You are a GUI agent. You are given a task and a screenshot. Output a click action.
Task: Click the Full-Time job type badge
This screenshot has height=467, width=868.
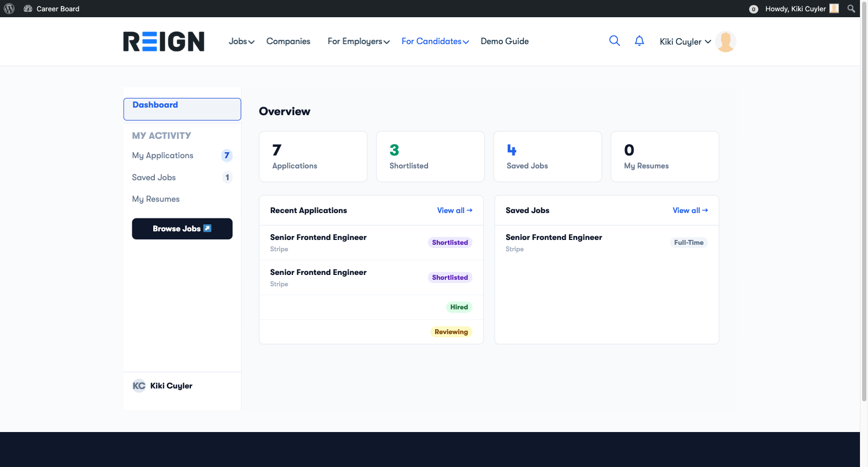click(x=688, y=243)
